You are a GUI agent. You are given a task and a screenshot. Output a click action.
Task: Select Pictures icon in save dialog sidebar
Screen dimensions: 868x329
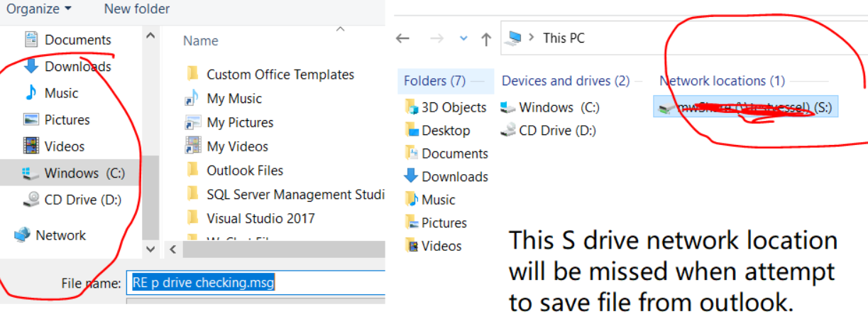[x=31, y=119]
